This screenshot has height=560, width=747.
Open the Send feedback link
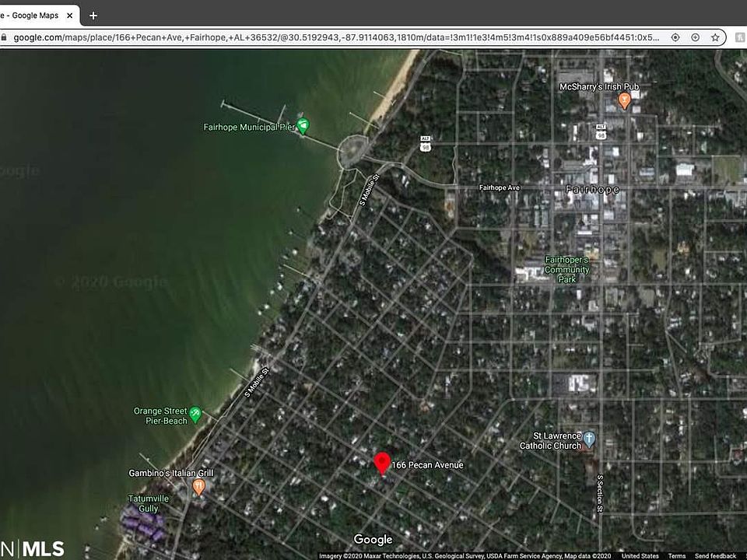point(716,555)
